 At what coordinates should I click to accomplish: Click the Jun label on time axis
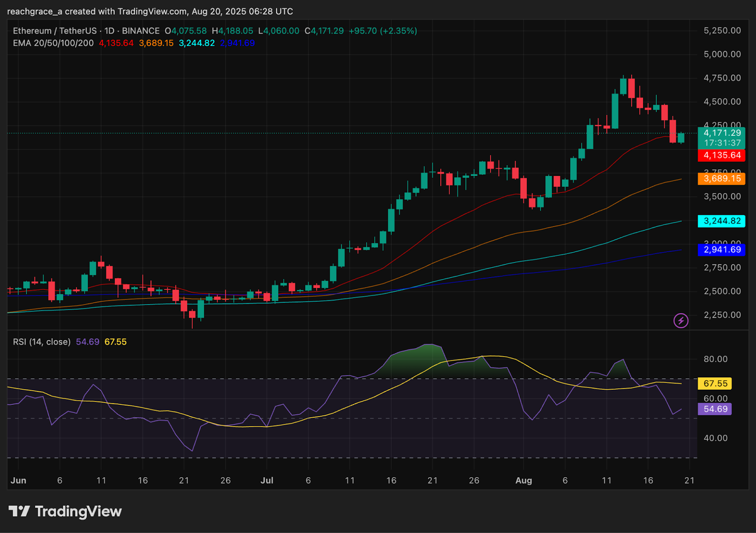(x=18, y=481)
